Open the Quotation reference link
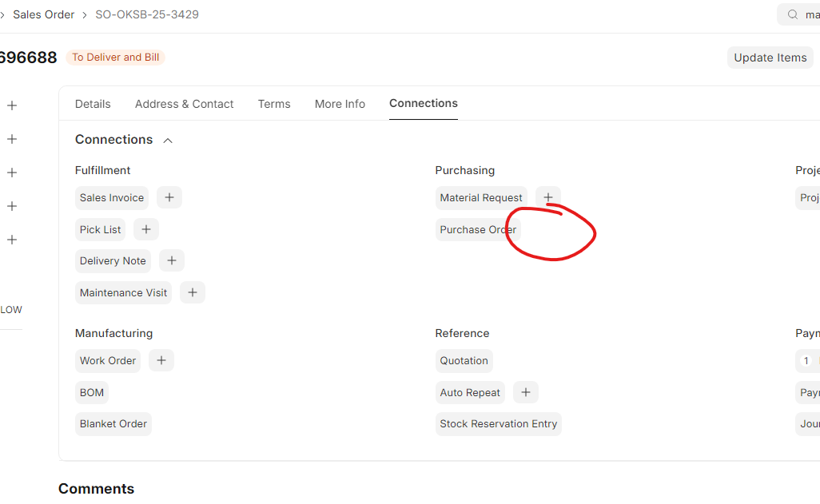Viewport: 820px width, 504px height. [x=464, y=360]
